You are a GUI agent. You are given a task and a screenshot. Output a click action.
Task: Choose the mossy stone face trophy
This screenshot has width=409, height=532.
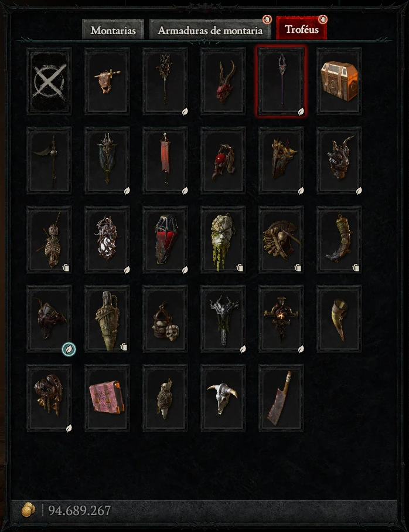pos(223,239)
